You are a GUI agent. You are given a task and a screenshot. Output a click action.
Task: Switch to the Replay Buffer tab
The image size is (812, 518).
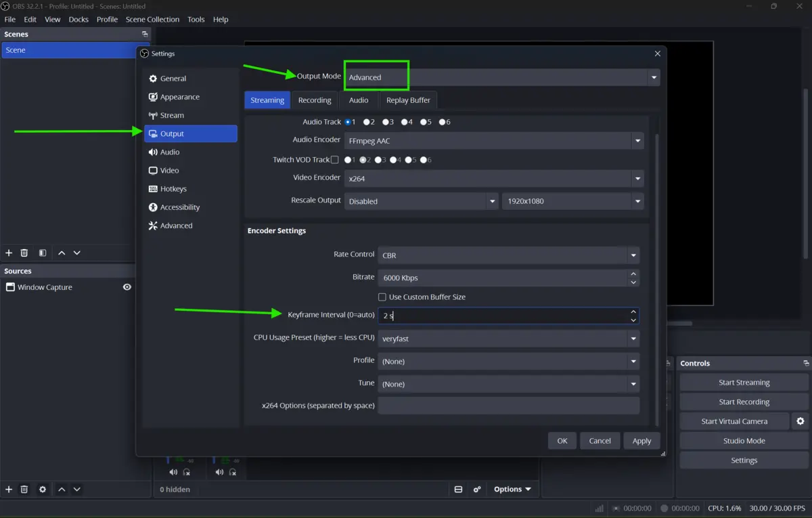click(408, 100)
